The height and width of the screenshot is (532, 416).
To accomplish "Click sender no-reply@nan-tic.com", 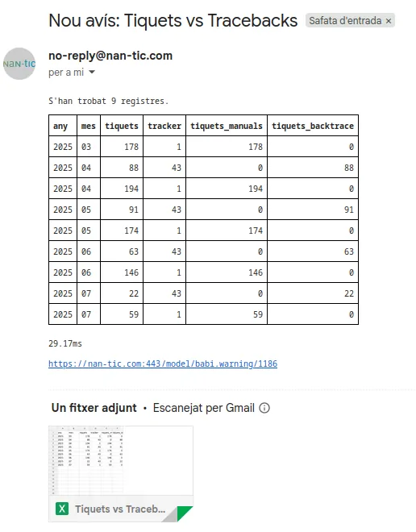I will [x=110, y=56].
